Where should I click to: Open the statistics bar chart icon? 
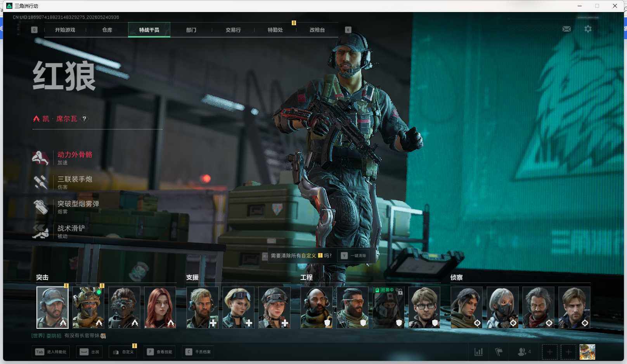(x=478, y=352)
